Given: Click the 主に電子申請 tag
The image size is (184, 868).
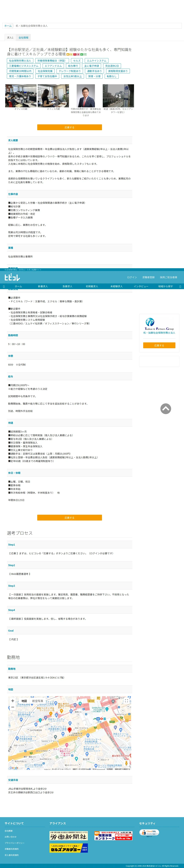Looking at the screenshot, I should pyautogui.click(x=92, y=66).
